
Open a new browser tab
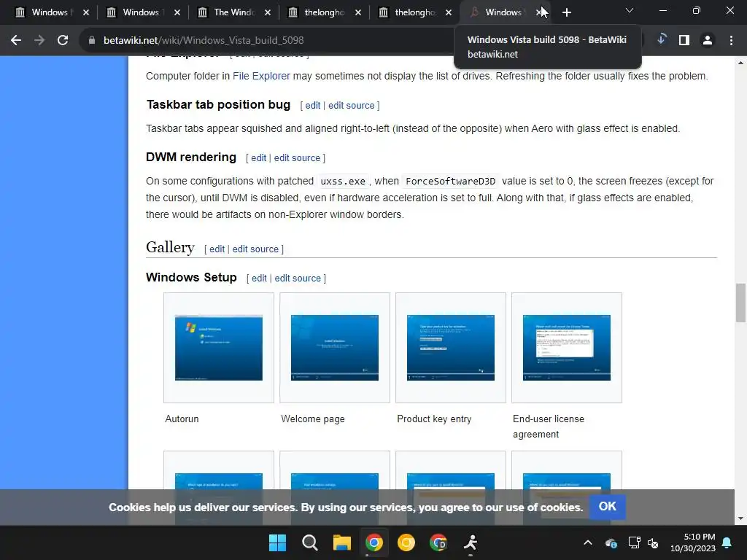tap(566, 13)
